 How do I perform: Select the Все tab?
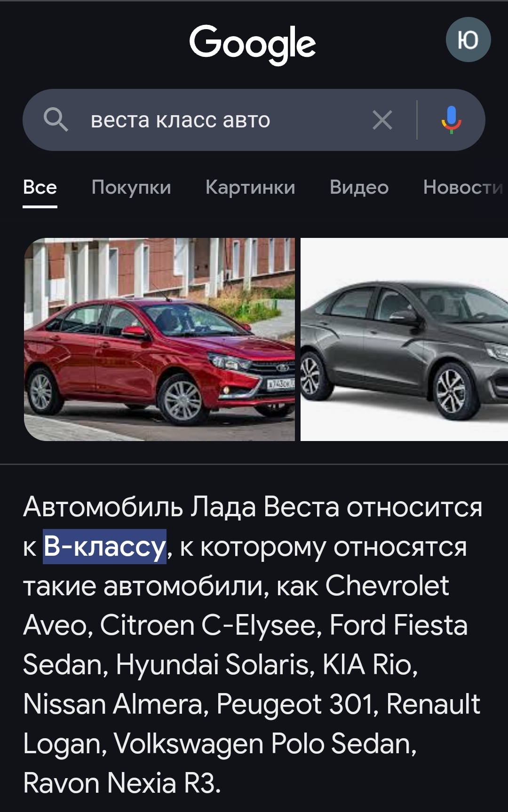40,188
